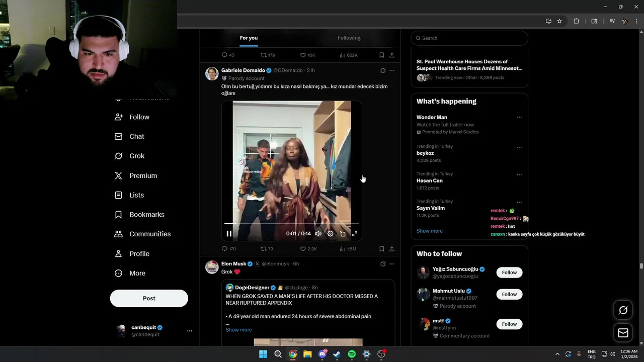Open more options on Gabriele Domaldo's post
Screen dimensions: 644x362
(x=392, y=70)
